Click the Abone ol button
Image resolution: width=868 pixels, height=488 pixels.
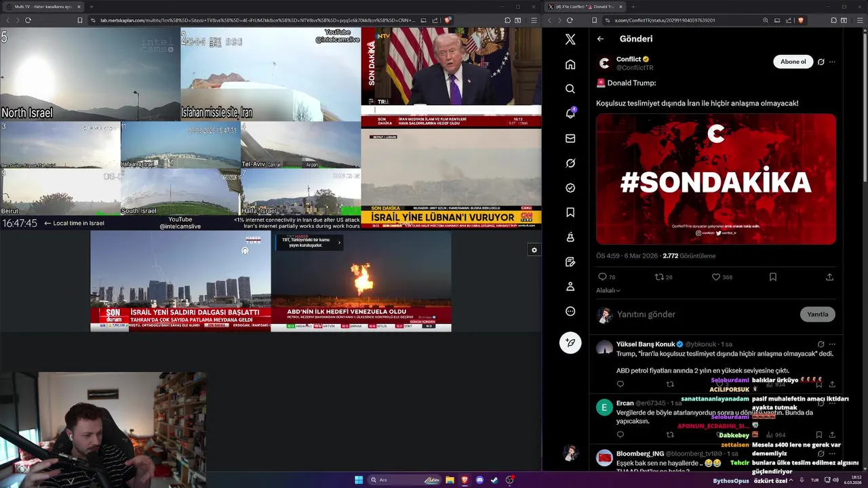tap(793, 62)
